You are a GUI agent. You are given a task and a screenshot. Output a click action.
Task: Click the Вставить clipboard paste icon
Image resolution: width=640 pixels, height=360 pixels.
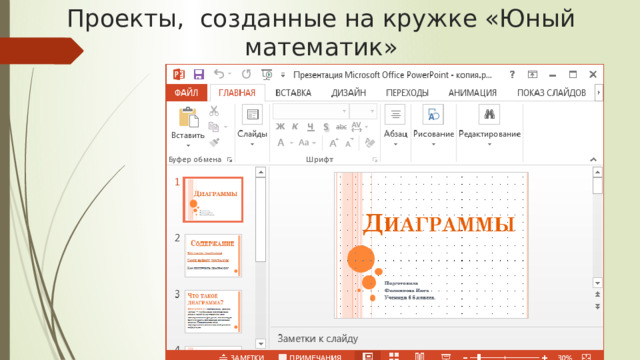click(x=188, y=118)
